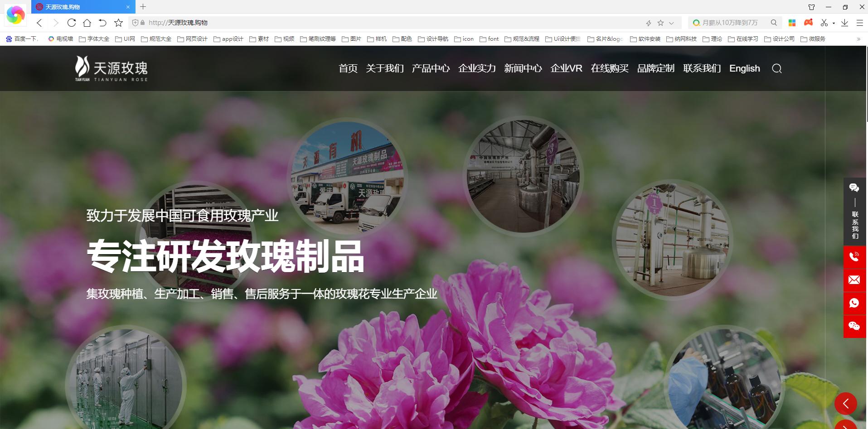Open 在线购买 navigation link

[610, 68]
